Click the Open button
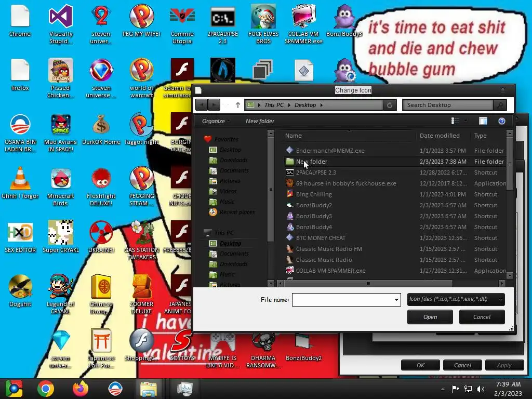 coord(430,317)
